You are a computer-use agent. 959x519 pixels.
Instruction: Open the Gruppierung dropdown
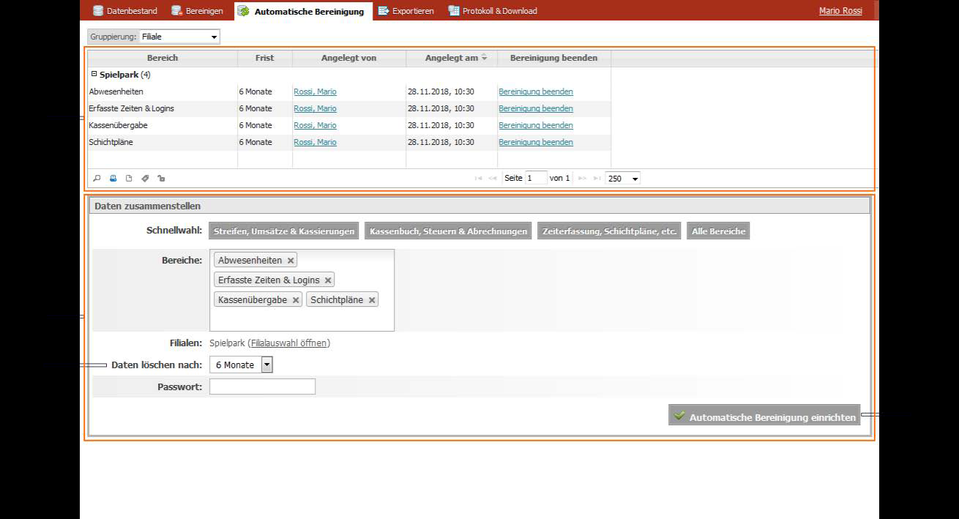click(179, 37)
